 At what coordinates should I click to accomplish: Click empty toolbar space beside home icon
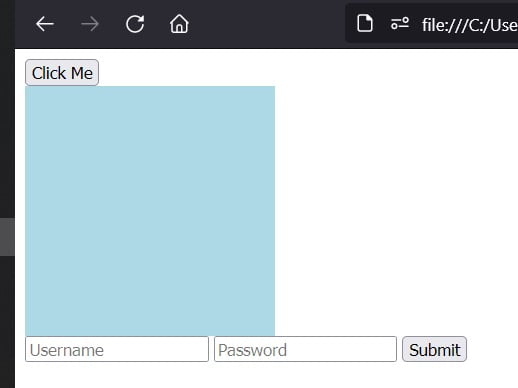[x=267, y=24]
